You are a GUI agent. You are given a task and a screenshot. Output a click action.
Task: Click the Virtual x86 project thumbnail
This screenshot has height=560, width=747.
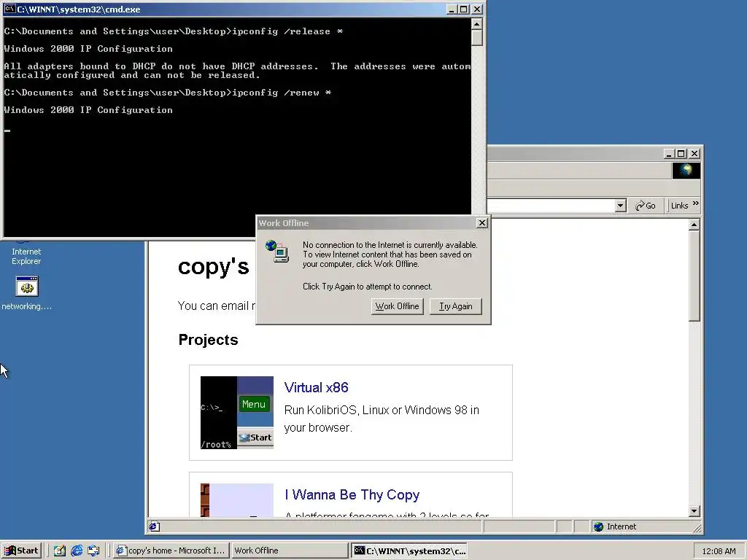tap(237, 413)
